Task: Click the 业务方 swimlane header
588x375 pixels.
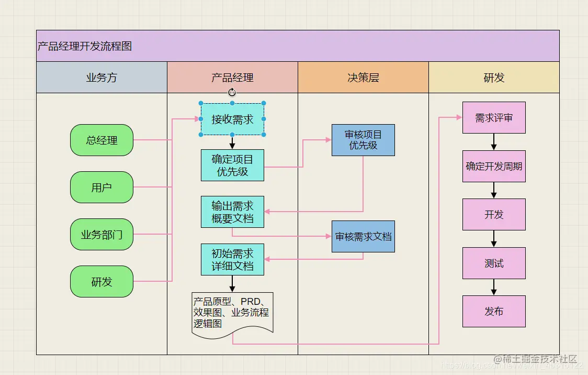Action: [101, 78]
